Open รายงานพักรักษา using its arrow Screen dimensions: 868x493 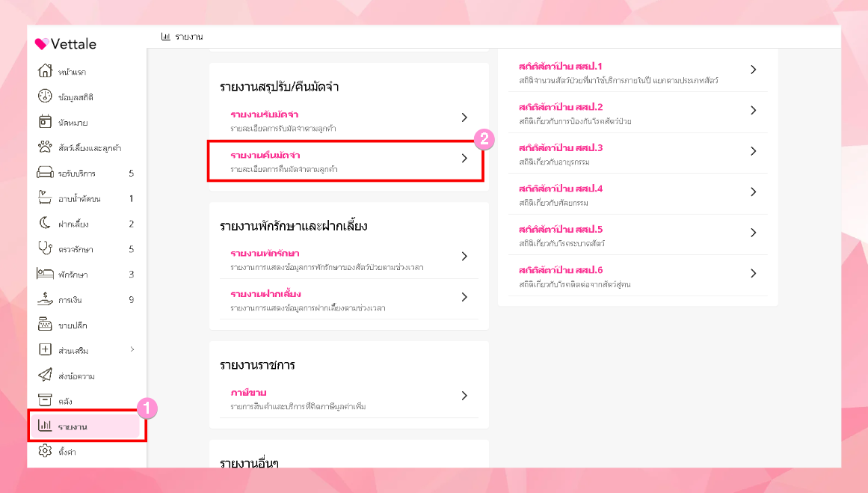point(464,257)
